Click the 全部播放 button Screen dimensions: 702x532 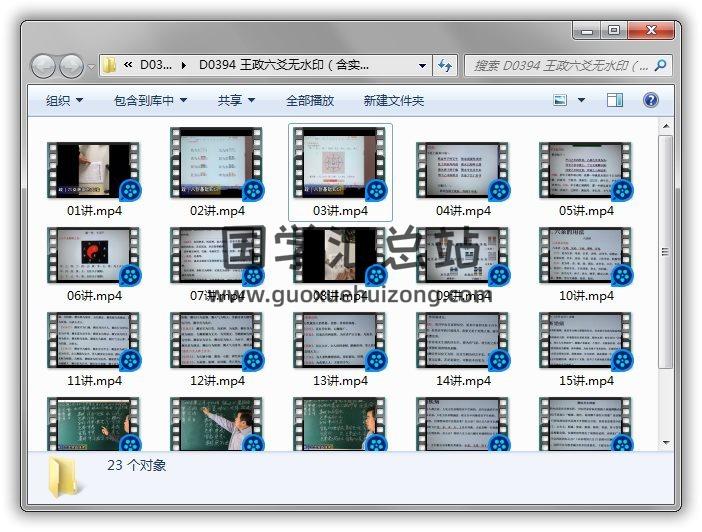coord(310,100)
